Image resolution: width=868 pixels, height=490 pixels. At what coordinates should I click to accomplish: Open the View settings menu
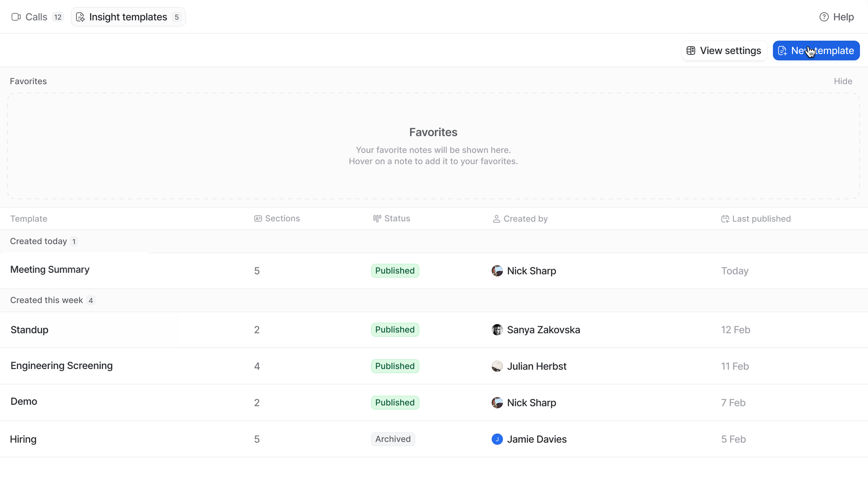click(724, 51)
